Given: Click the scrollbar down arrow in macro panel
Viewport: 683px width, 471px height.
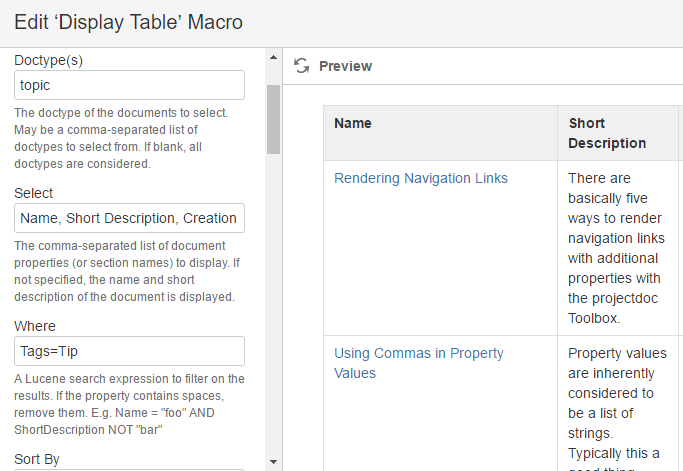Looking at the screenshot, I should tap(273, 461).
